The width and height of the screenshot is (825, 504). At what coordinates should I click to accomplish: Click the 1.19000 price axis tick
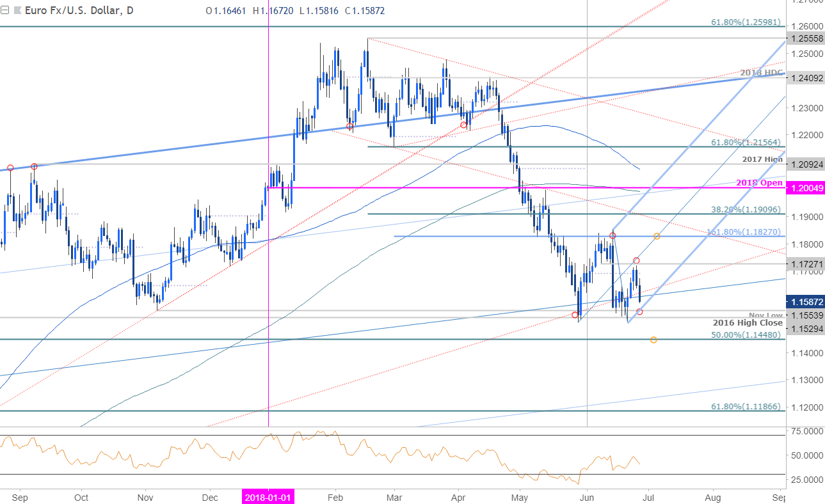pyautogui.click(x=807, y=217)
